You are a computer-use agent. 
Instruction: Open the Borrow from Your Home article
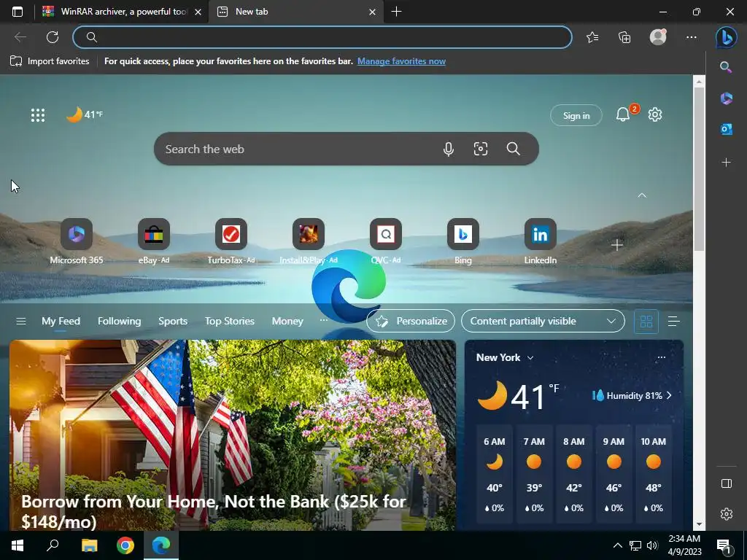point(233,435)
